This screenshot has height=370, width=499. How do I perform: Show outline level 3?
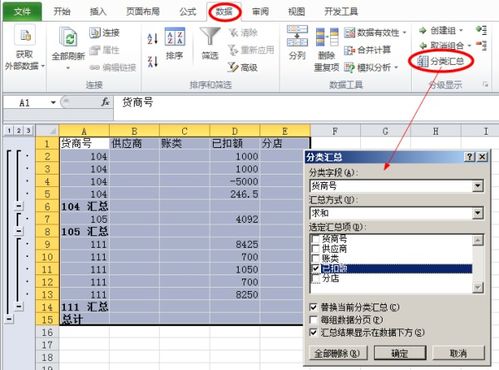coord(28,131)
